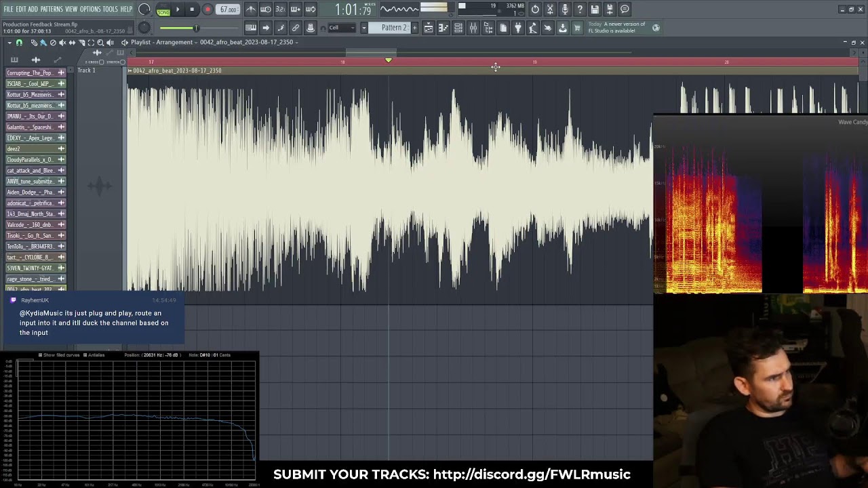Click the tempo field 67.000
The width and height of the screenshot is (868, 488).
coord(229,9)
